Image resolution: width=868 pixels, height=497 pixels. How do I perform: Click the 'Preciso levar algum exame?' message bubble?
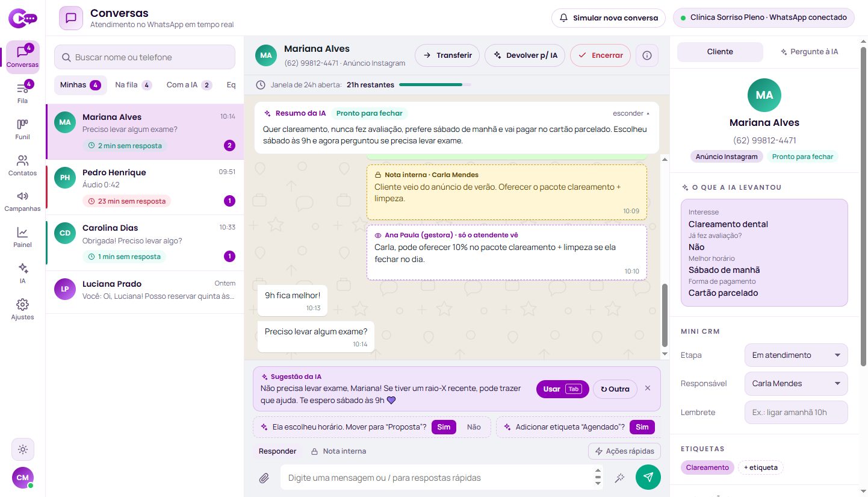point(316,336)
